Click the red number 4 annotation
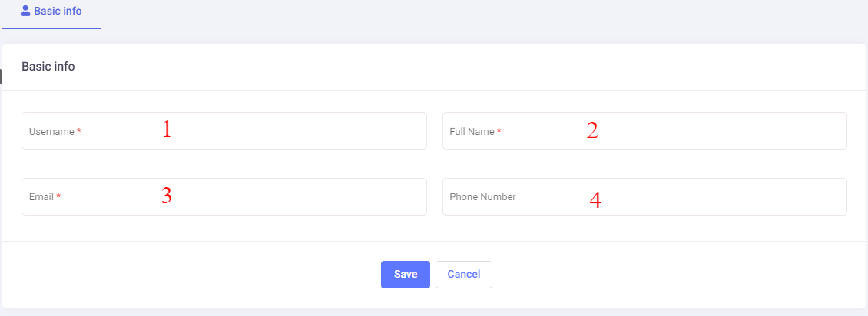The width and height of the screenshot is (868, 316). (595, 200)
